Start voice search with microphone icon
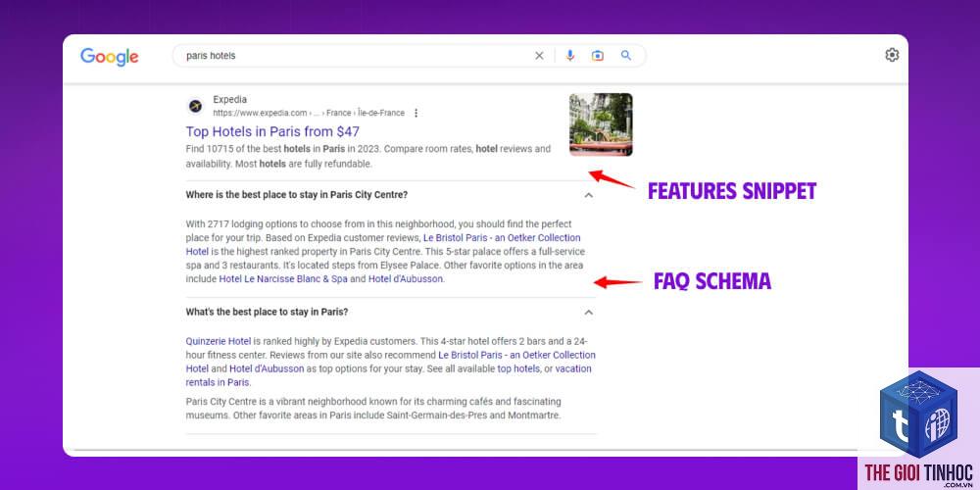This screenshot has width=980, height=490. coord(570,56)
